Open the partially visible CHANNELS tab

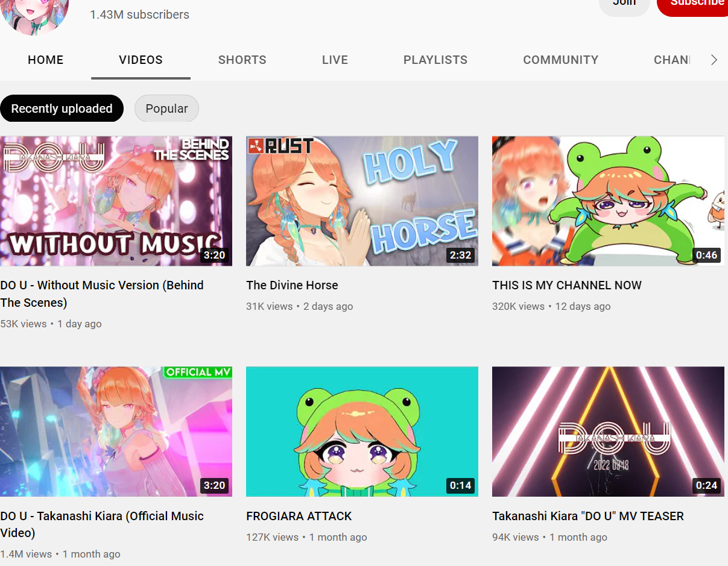point(672,60)
